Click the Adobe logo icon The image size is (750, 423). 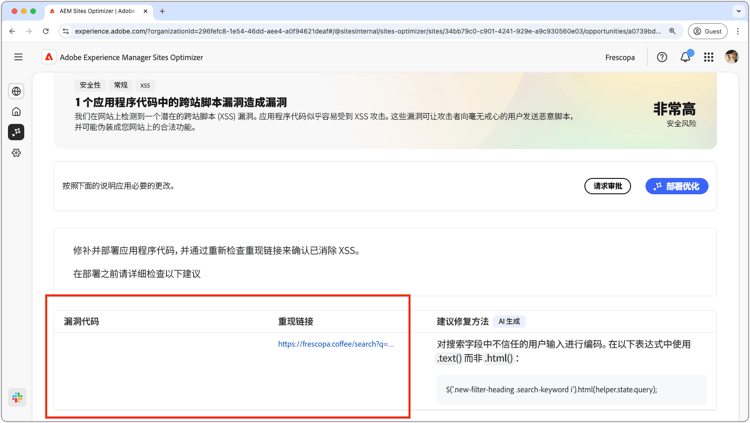point(49,57)
